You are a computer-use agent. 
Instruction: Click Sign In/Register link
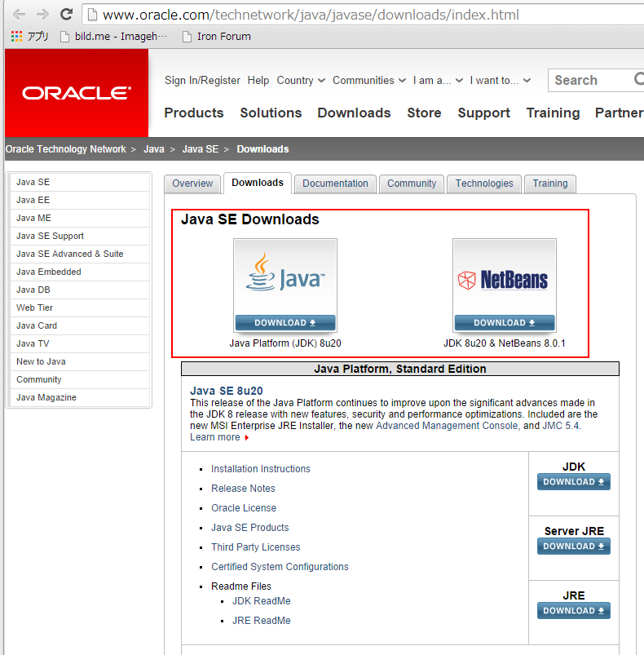pyautogui.click(x=202, y=80)
